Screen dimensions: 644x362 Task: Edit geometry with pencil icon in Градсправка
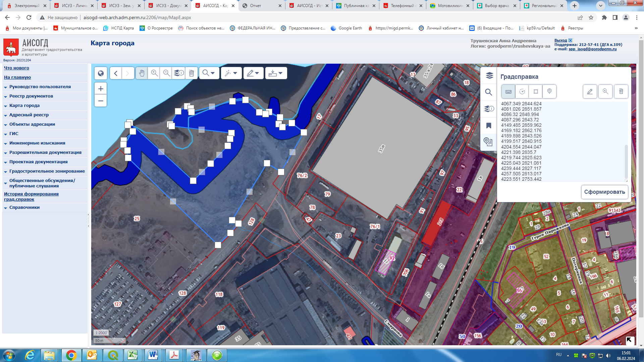tap(590, 92)
